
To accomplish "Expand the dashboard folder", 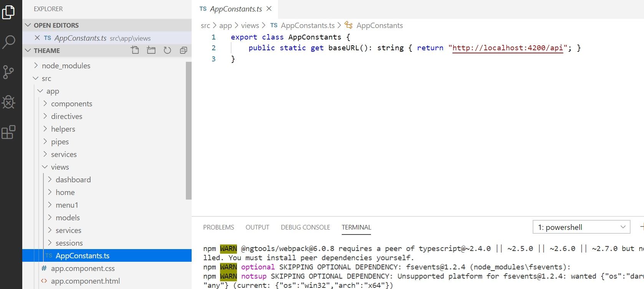I will 73,180.
